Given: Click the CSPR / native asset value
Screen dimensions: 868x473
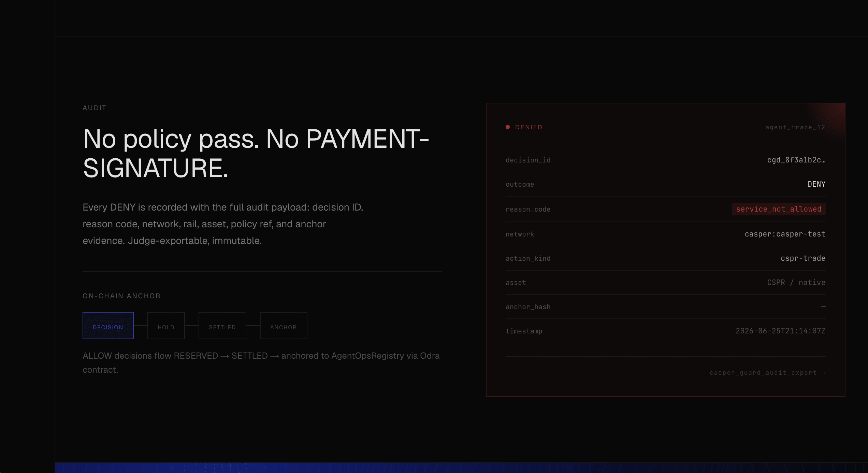Looking at the screenshot, I should [x=796, y=283].
